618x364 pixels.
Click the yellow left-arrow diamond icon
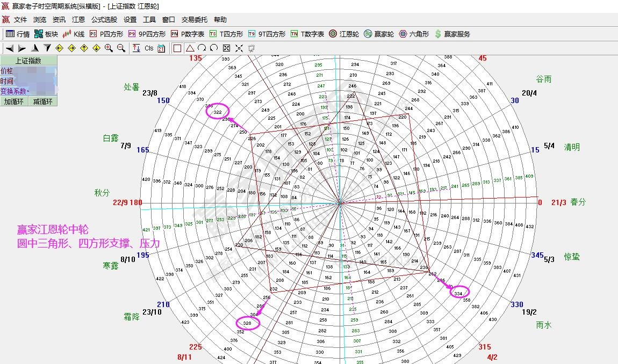(59, 48)
